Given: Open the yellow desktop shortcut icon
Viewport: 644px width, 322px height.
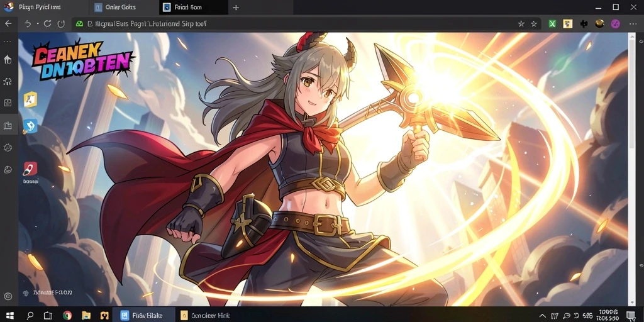Looking at the screenshot, I should (x=30, y=99).
